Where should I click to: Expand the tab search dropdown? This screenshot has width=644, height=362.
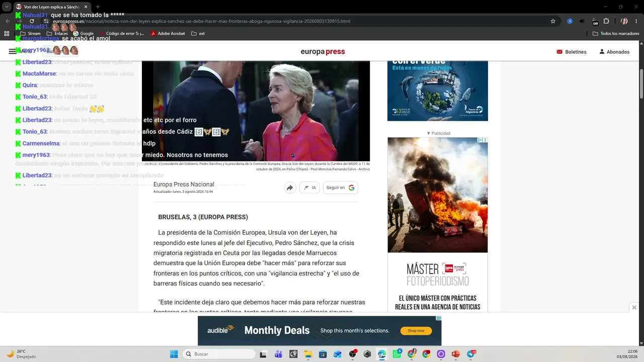[x=7, y=7]
